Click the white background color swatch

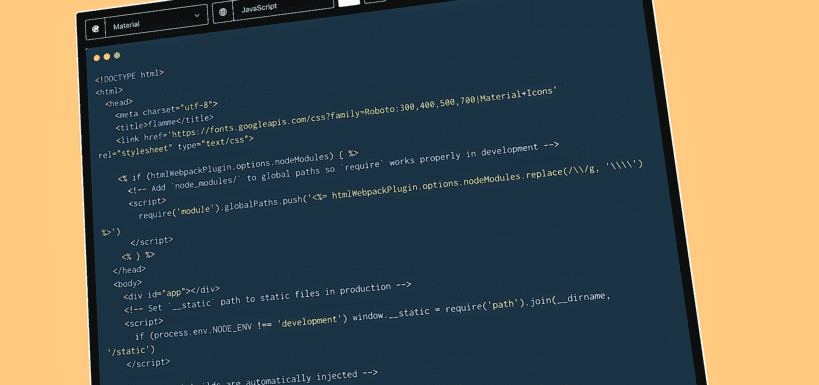(x=349, y=2)
